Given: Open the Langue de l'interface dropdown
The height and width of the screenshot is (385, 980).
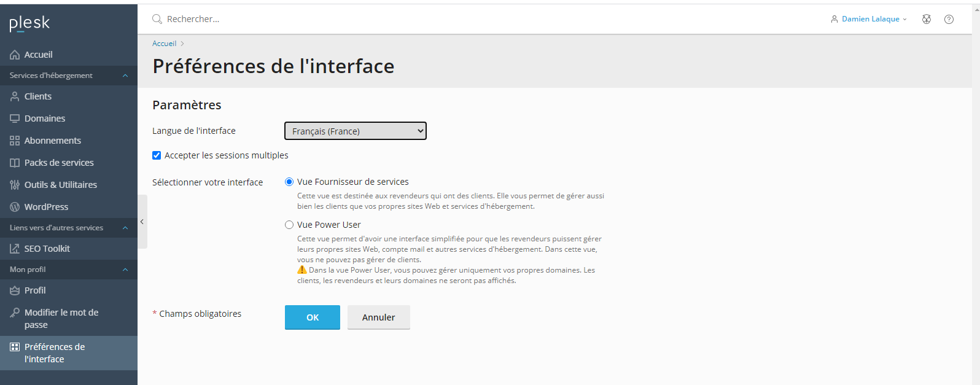Looking at the screenshot, I should (355, 131).
